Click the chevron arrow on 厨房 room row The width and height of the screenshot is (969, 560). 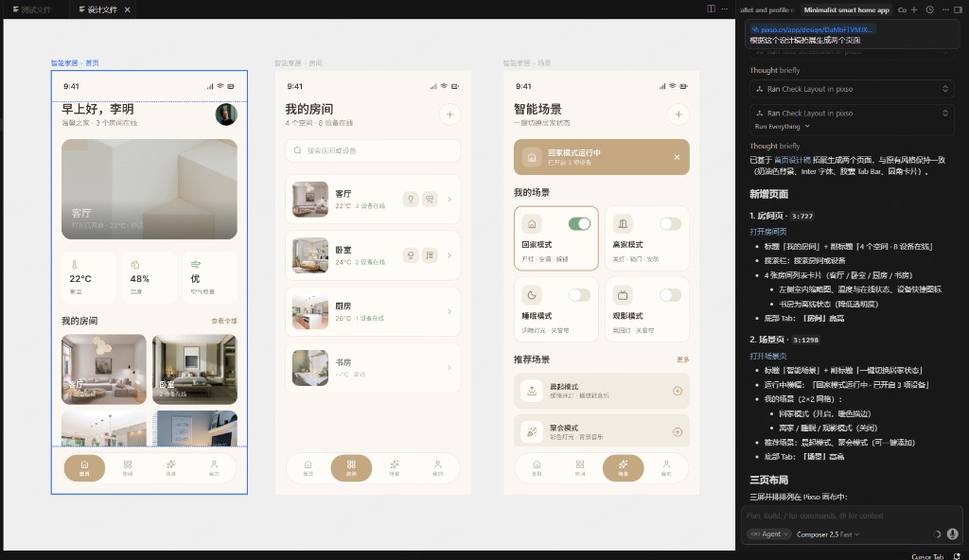[x=449, y=311]
